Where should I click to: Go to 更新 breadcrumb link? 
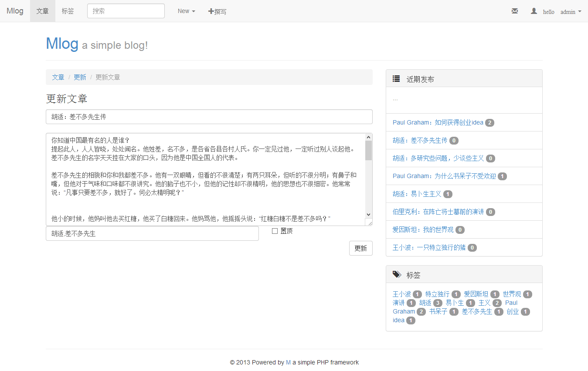tap(80, 77)
